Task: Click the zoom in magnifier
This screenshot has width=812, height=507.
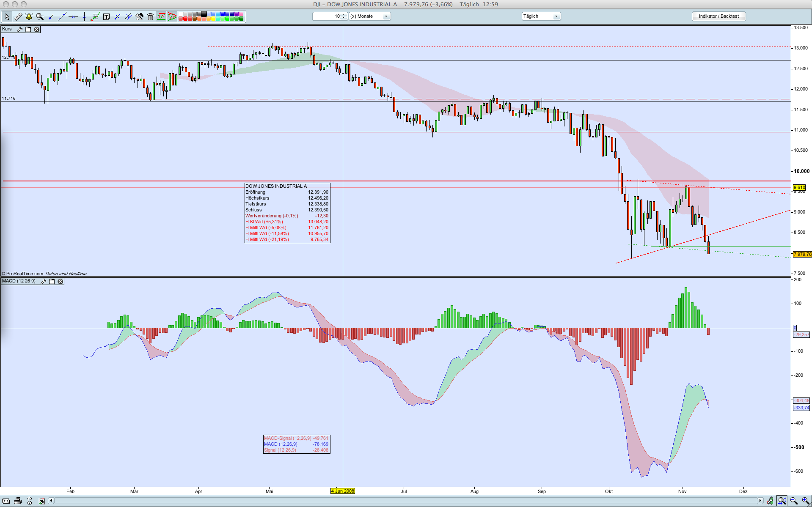Action: [x=805, y=501]
